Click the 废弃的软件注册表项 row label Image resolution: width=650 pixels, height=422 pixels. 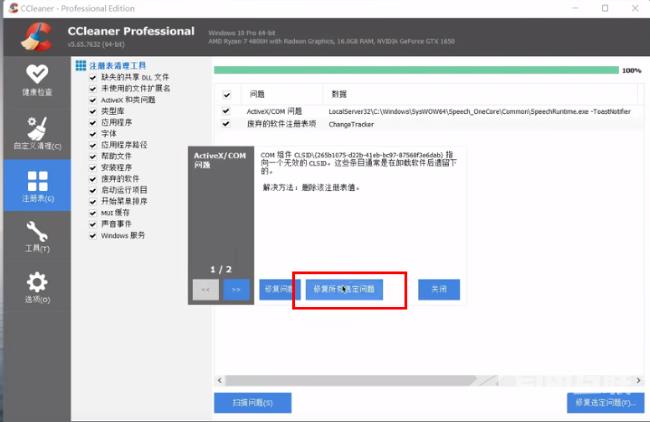pos(281,124)
